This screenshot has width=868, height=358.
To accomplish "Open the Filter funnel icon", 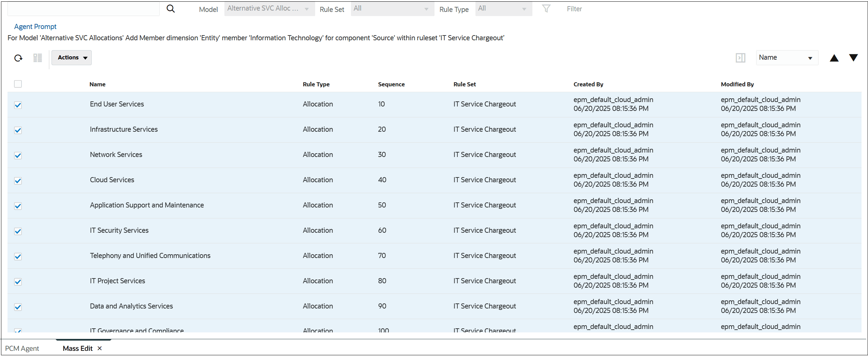I will coord(546,9).
